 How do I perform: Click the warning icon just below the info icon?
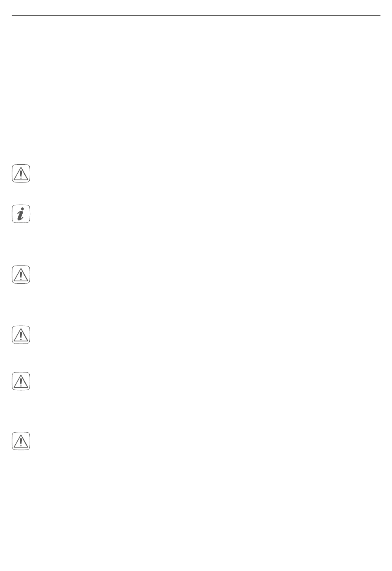coord(21,275)
